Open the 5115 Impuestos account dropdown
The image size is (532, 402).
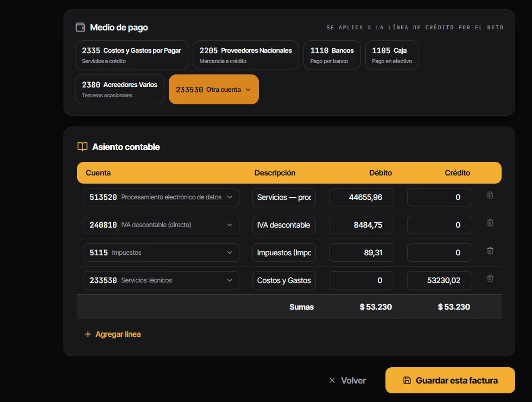(x=161, y=253)
